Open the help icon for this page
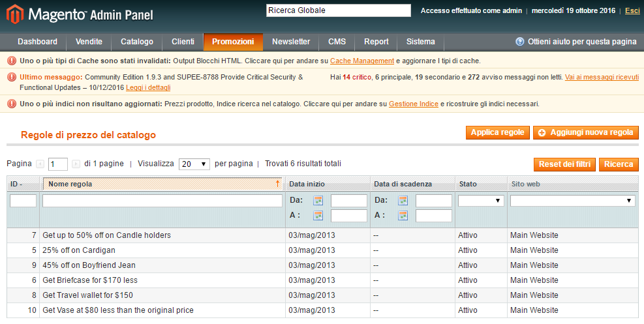 [x=519, y=42]
